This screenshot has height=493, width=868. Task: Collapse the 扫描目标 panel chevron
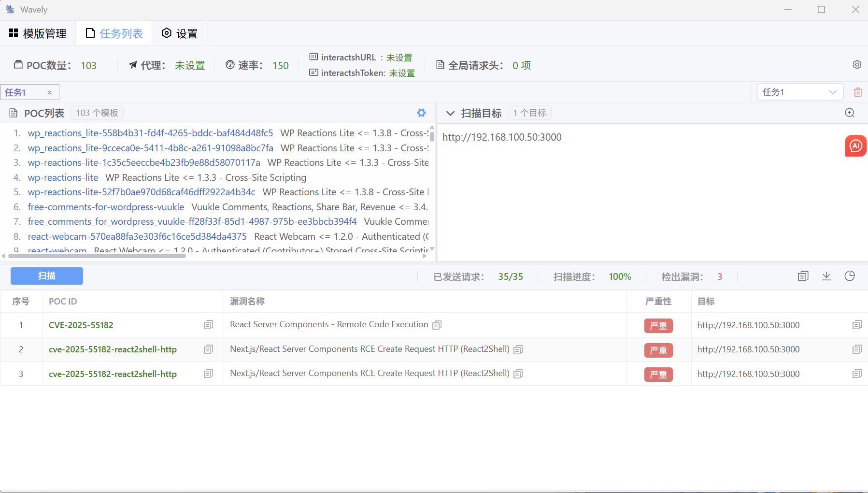[450, 113]
